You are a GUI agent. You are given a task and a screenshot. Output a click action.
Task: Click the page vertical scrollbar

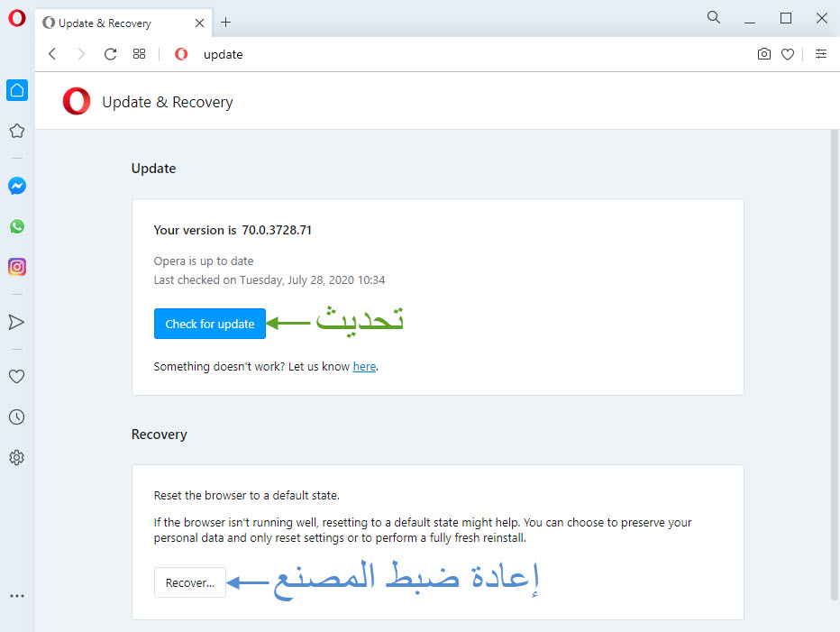835,364
